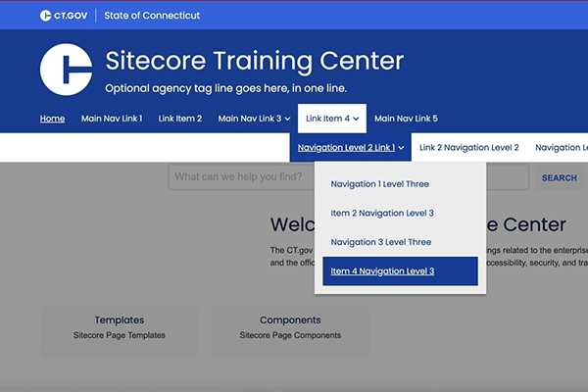Open Link 2 Navigation Level 2

(468, 148)
